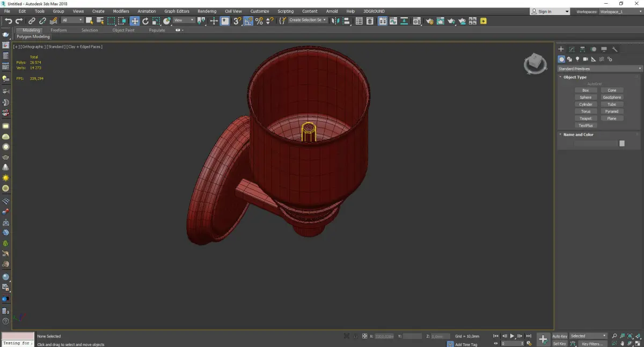Open the Schematic View icon
Screen dimensions: 644x347
[404, 21]
